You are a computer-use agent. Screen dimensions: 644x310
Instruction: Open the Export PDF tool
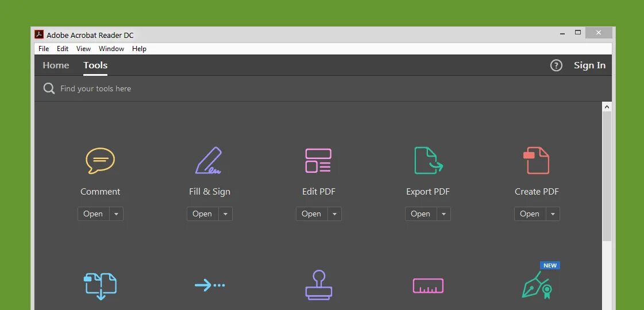(421, 214)
